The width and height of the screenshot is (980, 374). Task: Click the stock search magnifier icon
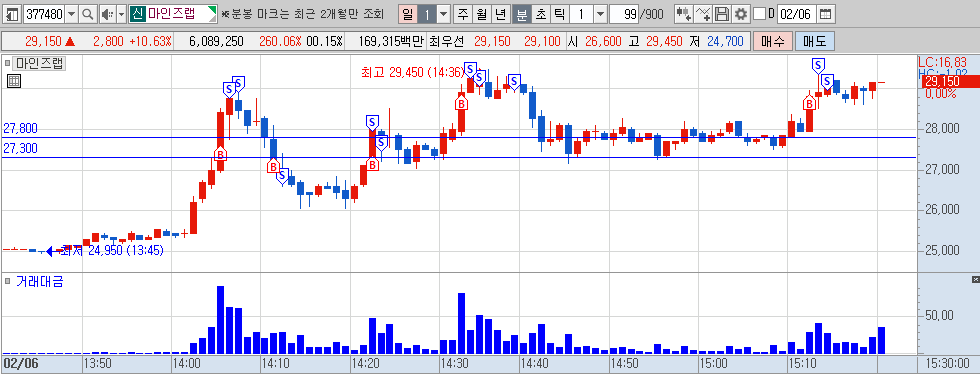coord(88,14)
